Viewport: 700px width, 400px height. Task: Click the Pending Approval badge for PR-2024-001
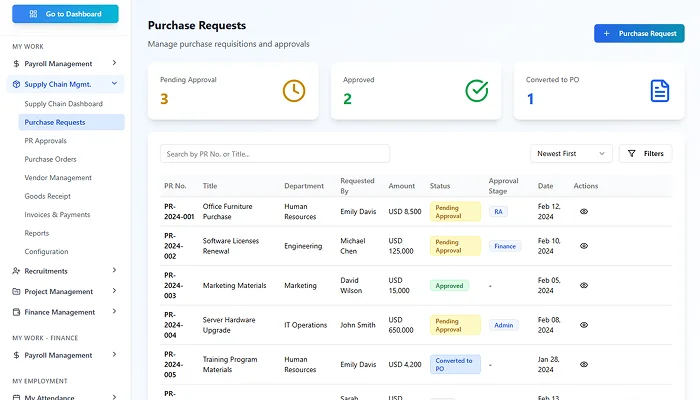click(x=455, y=211)
